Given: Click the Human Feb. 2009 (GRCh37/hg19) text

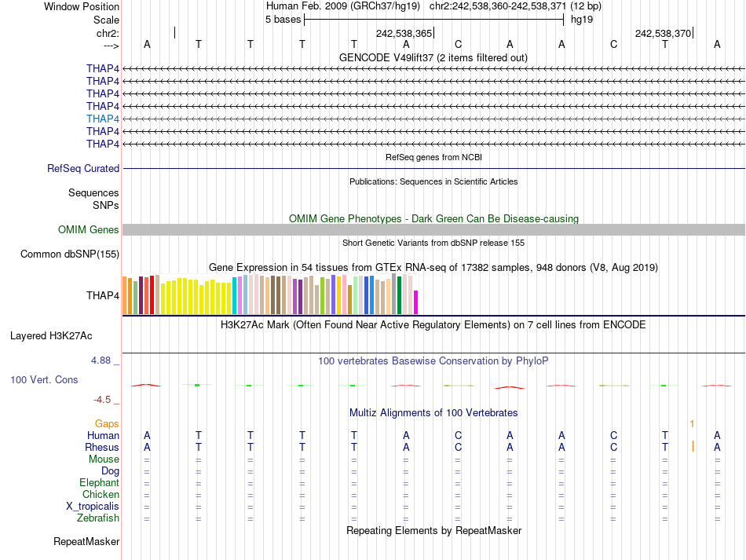Looking at the screenshot, I should click(343, 6).
